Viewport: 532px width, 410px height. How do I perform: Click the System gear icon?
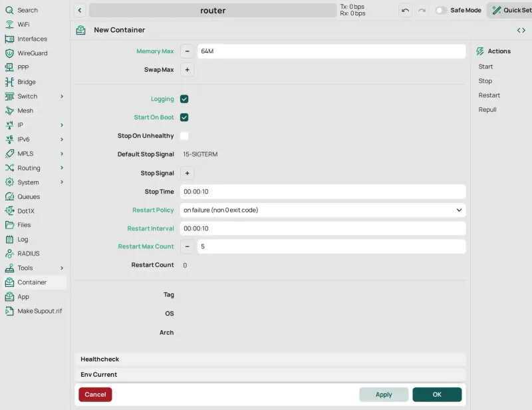coord(9,182)
